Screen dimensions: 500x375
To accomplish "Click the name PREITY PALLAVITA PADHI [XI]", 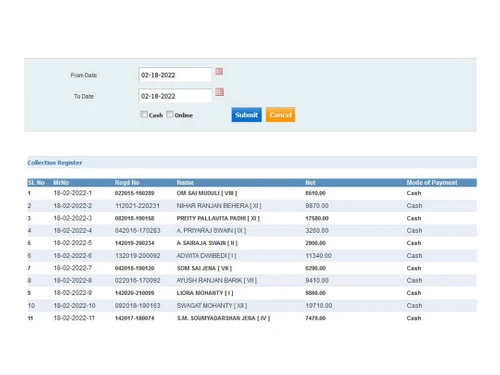I will pyautogui.click(x=218, y=218).
